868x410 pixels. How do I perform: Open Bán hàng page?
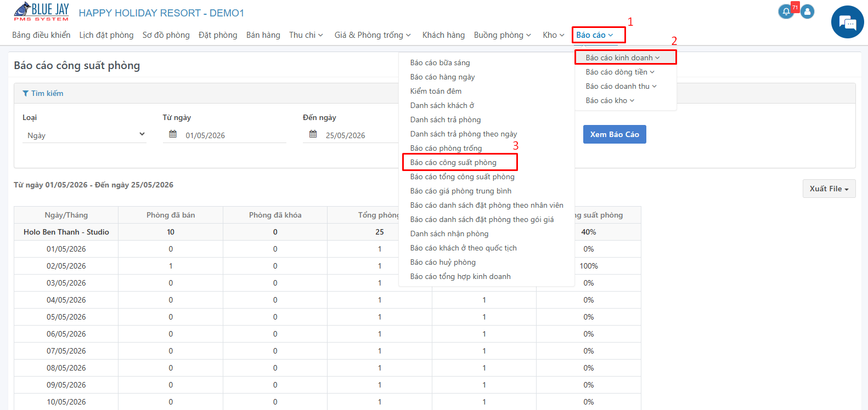coord(263,35)
